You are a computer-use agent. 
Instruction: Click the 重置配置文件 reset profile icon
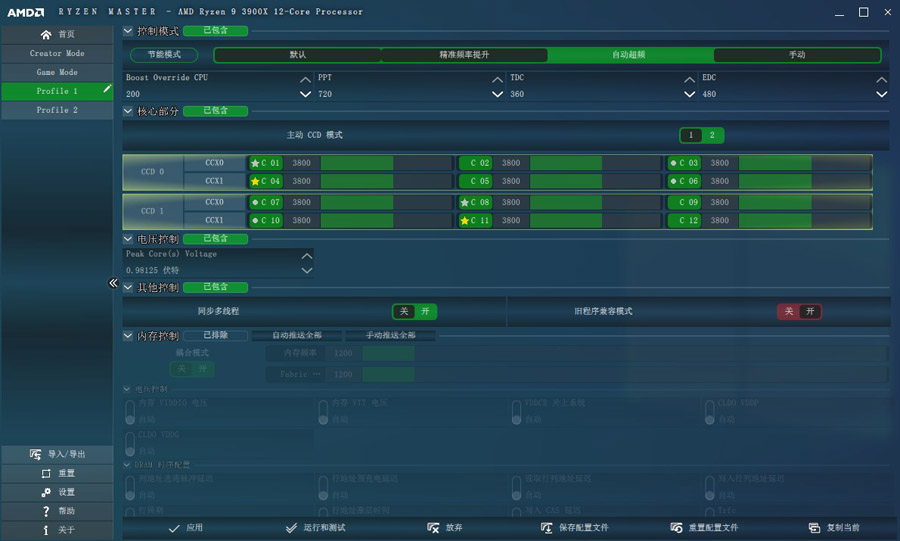[676, 528]
